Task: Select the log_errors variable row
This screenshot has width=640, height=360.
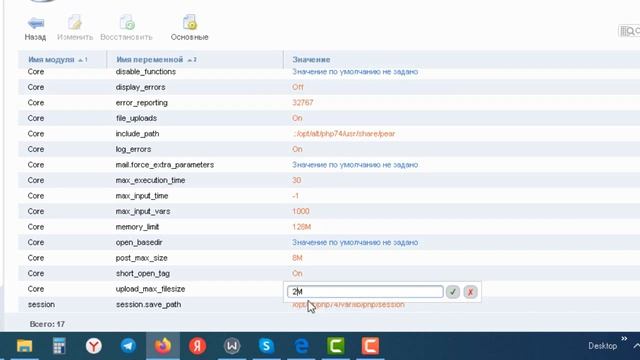Action: coord(329,149)
